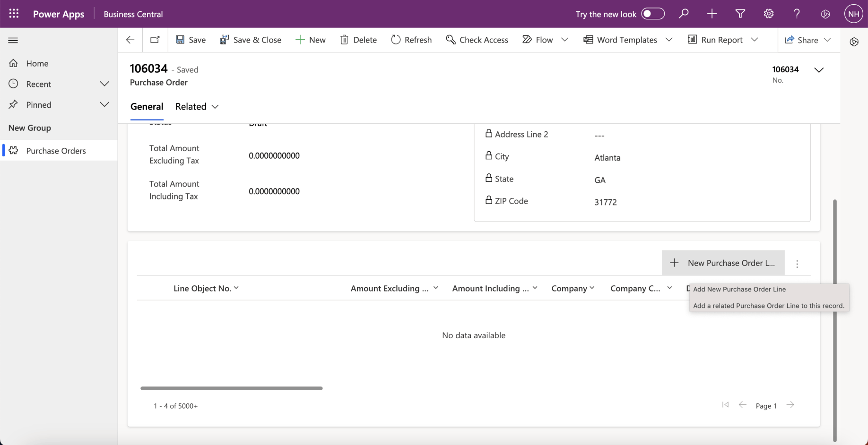The width and height of the screenshot is (868, 445).
Task: Go back using the back arrow
Action: tap(130, 40)
